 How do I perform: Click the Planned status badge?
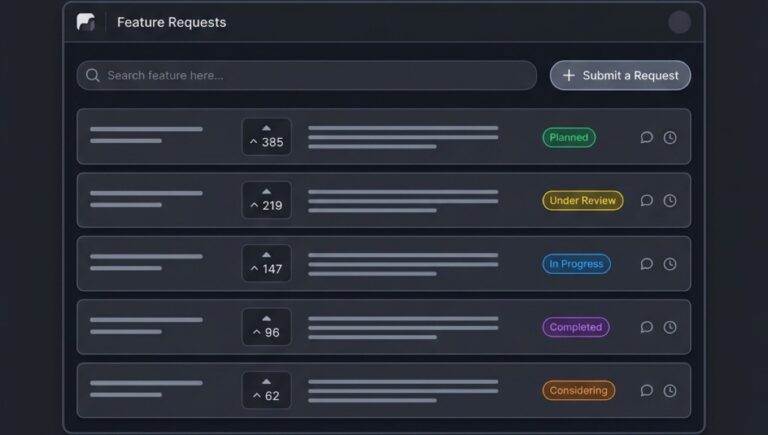569,137
